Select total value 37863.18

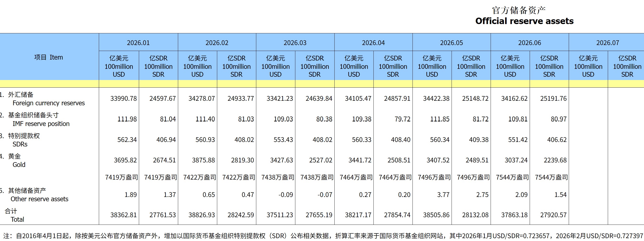[x=514, y=215]
